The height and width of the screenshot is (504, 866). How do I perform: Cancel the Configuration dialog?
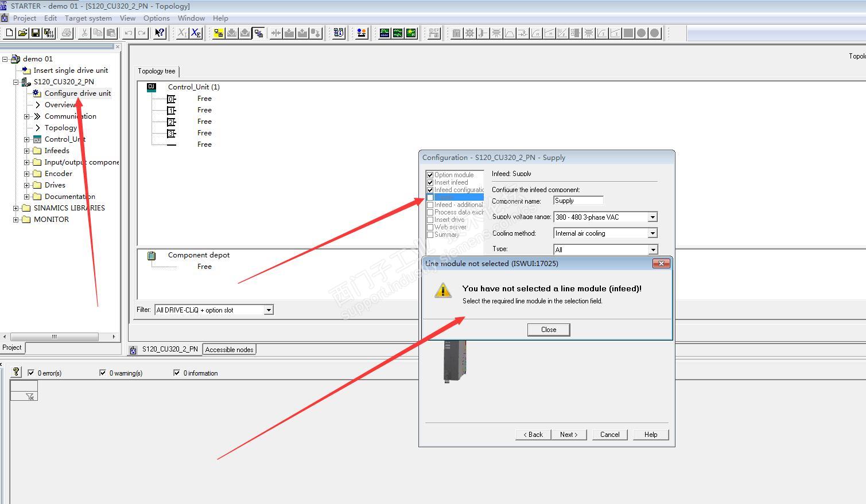(610, 435)
